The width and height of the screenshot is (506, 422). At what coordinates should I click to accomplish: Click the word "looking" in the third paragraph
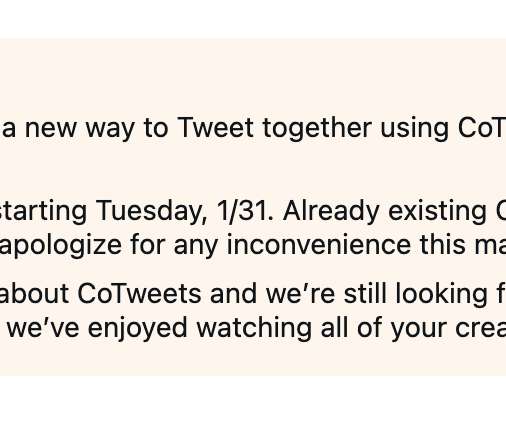click(x=441, y=296)
